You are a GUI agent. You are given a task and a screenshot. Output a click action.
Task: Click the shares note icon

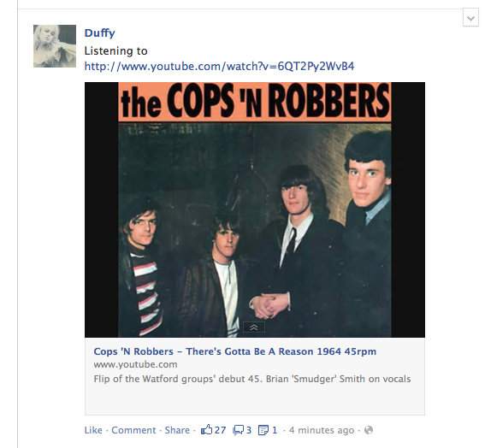click(263, 430)
